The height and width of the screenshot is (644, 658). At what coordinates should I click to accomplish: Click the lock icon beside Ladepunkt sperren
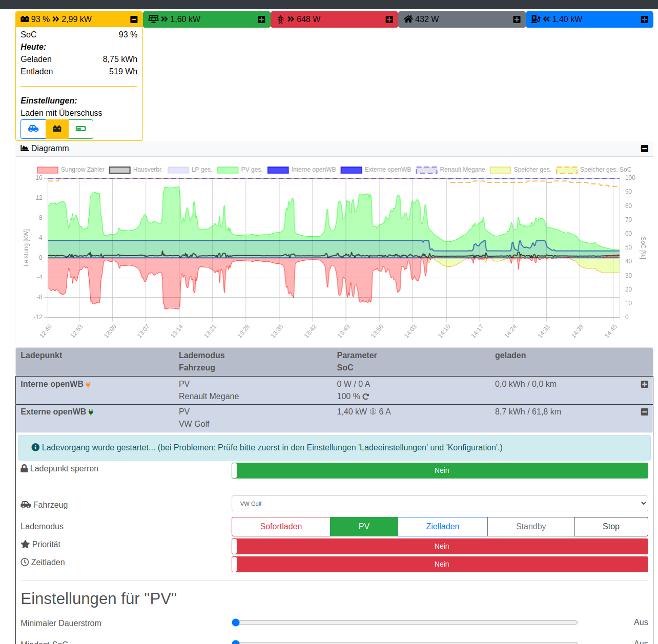coord(24,468)
